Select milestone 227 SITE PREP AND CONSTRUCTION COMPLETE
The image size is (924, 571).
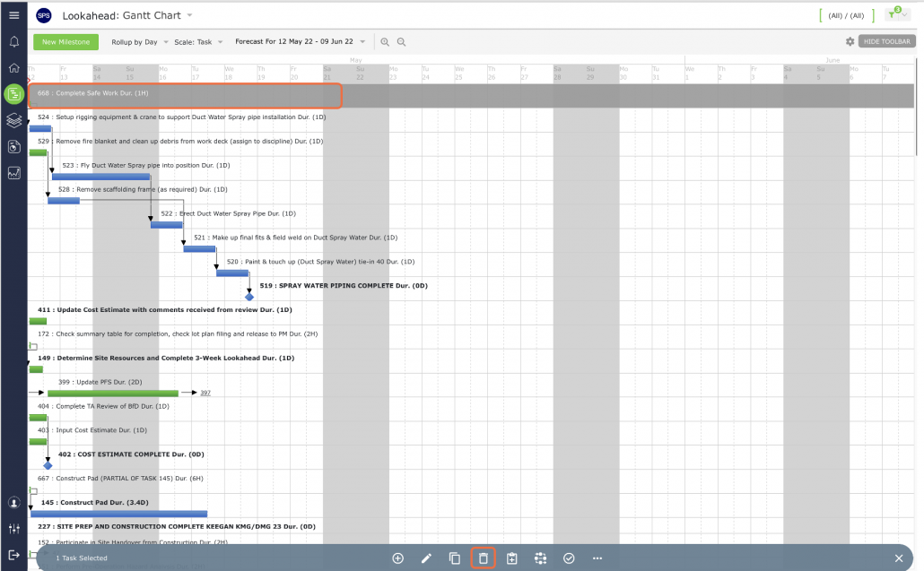tap(176, 527)
